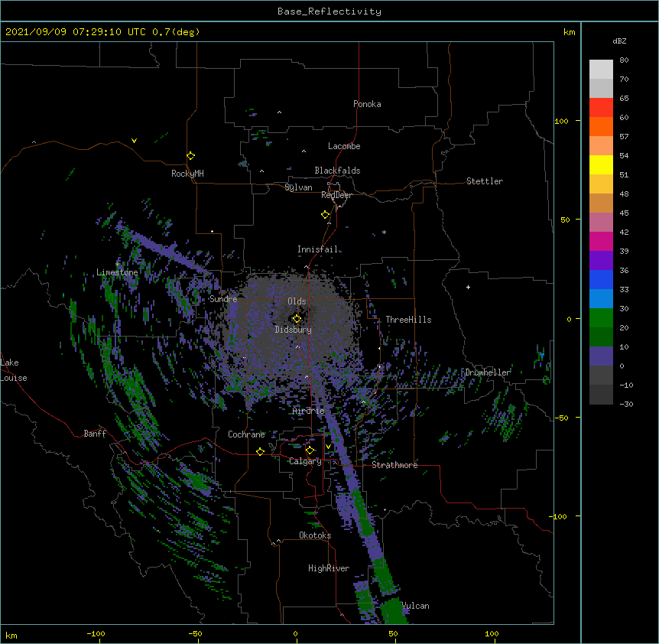Click the yellow marker above Calgary label
This screenshot has width=659, height=644.
pyautogui.click(x=310, y=450)
